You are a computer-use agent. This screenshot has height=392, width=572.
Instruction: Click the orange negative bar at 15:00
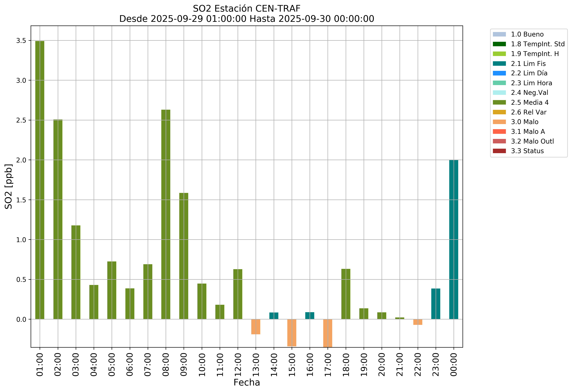coord(292,333)
